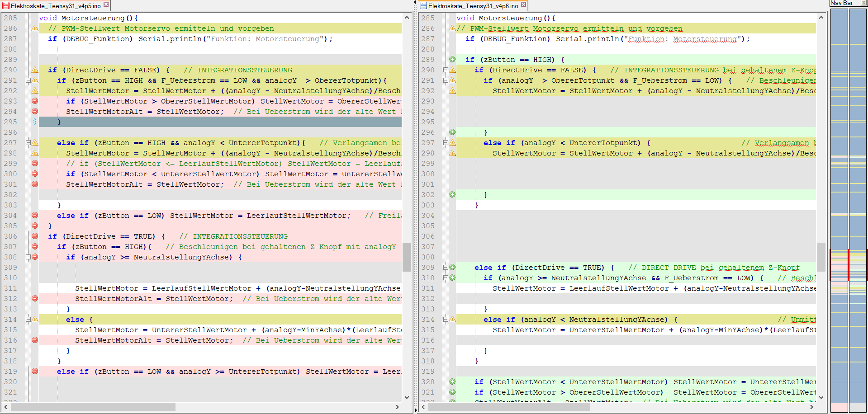Click the green plus marker on right line 302
868x414 pixels.
pyautogui.click(x=452, y=194)
